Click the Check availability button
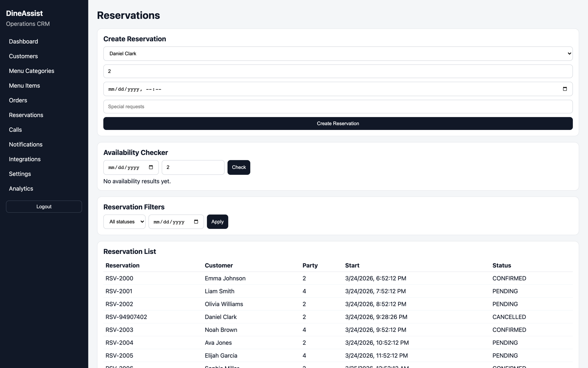This screenshot has height=368, width=588. point(239,167)
